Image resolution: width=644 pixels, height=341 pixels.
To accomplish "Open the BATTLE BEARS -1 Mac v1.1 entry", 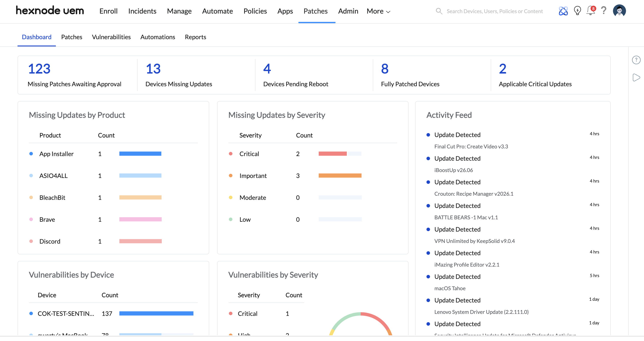I will pos(466,218).
